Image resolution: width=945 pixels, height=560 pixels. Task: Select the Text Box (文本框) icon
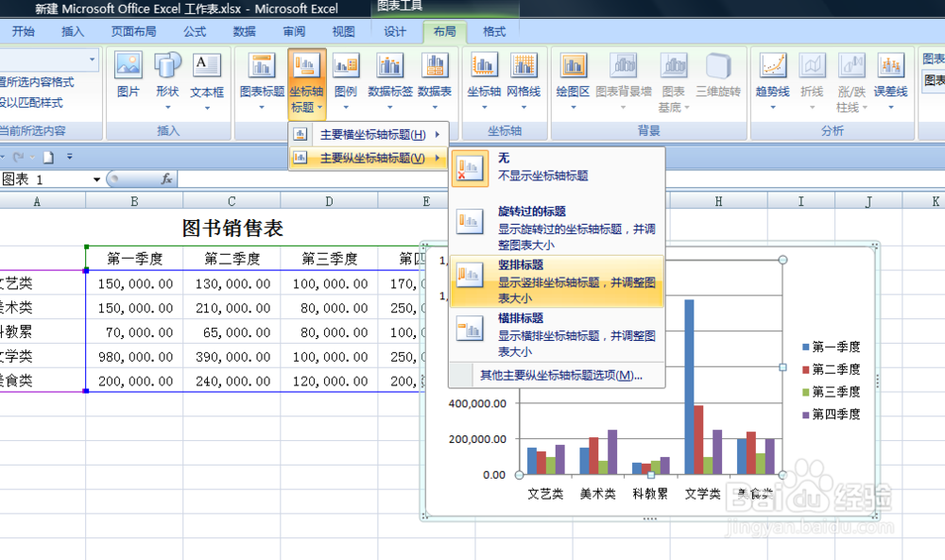207,66
